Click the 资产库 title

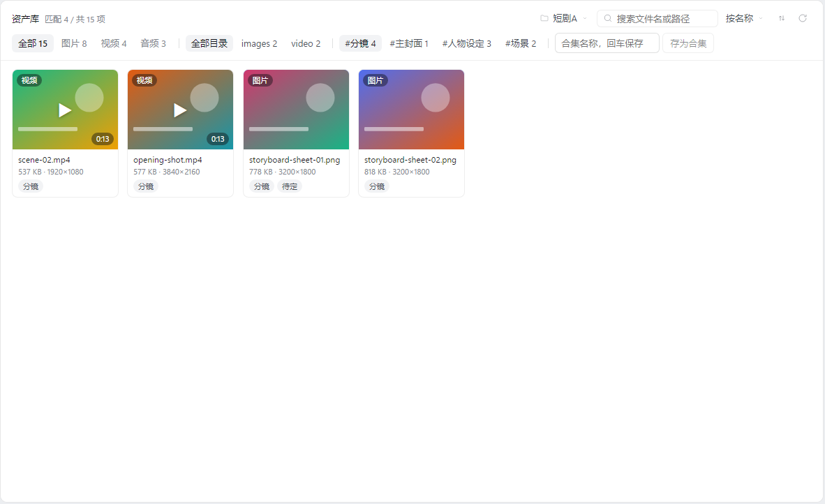[x=25, y=19]
